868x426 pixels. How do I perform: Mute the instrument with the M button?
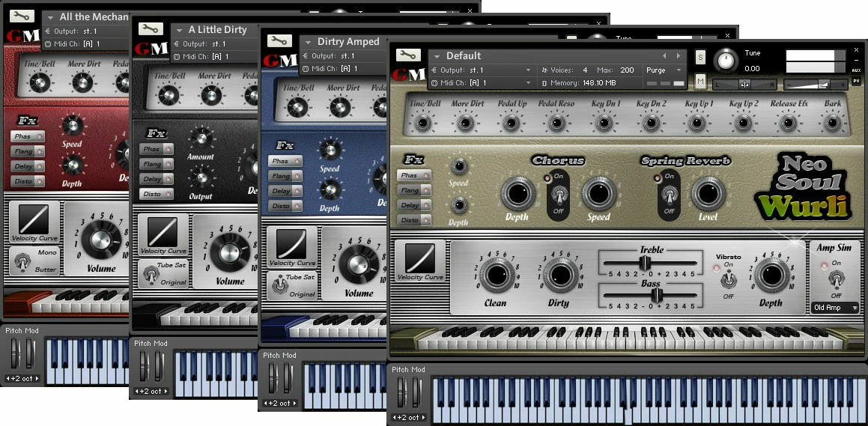700,82
